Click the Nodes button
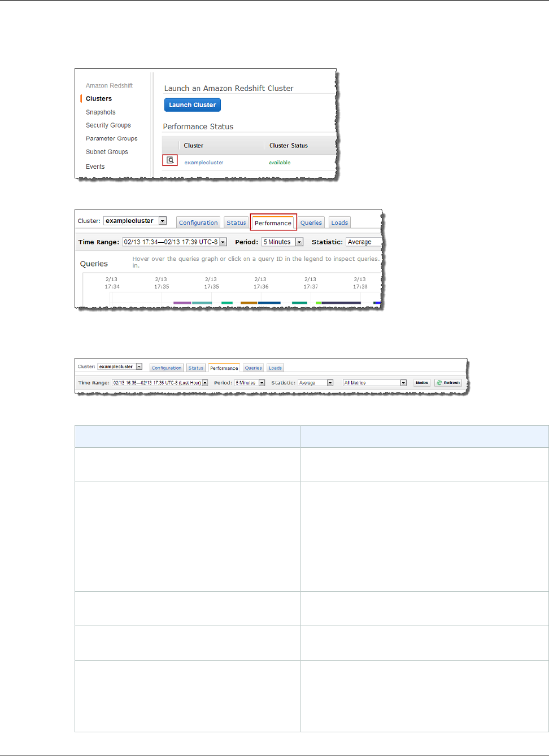 (422, 383)
